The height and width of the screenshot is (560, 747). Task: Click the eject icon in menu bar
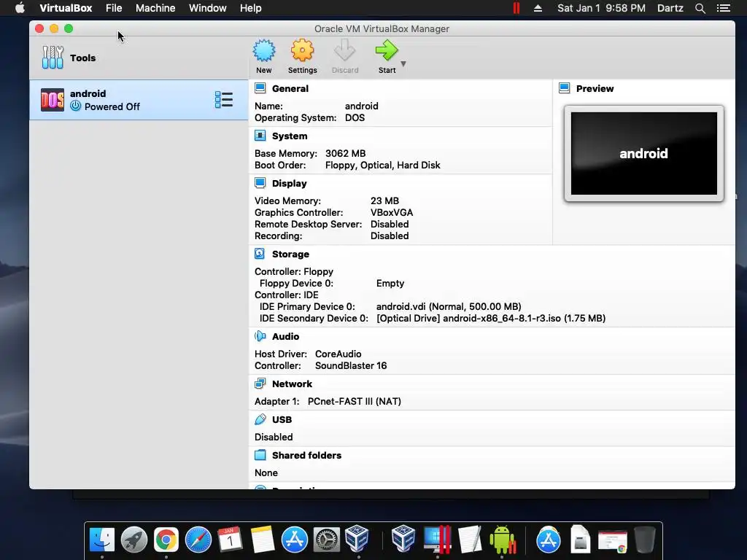click(x=538, y=8)
